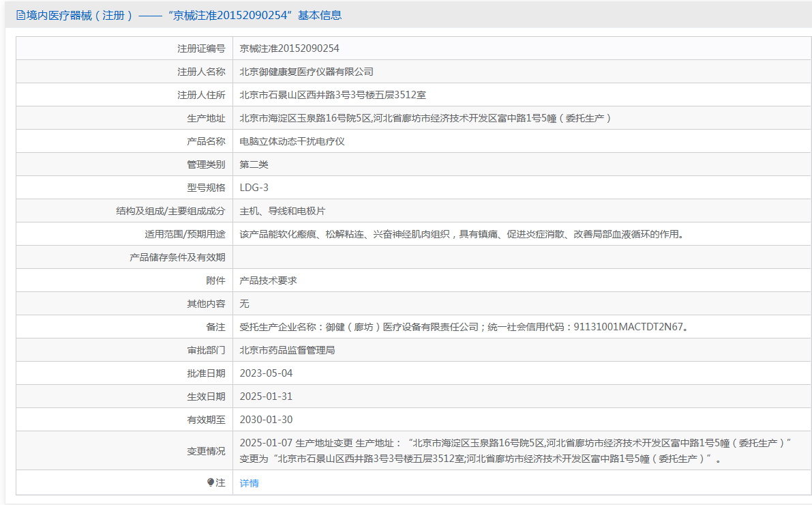Click the 注册人住所 label
The image size is (812, 505).
[201, 95]
